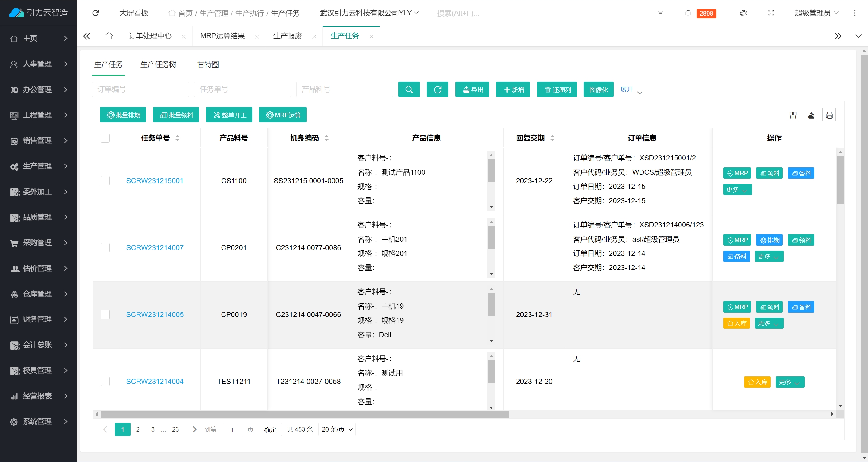
Task: Open the 20 条/页 page size dropdown
Action: 337,429
